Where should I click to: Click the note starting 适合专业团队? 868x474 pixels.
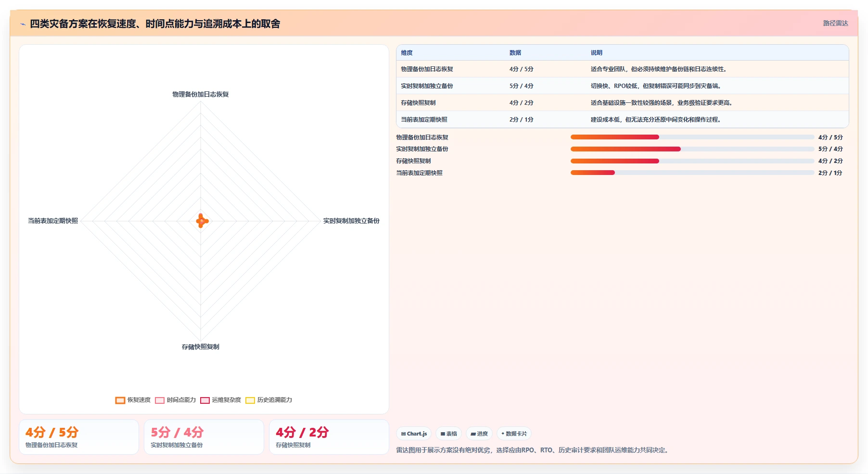pyautogui.click(x=660, y=69)
